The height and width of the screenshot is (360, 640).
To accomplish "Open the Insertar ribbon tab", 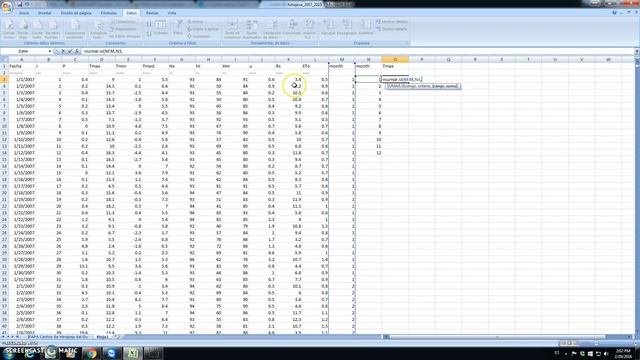I will (44, 13).
